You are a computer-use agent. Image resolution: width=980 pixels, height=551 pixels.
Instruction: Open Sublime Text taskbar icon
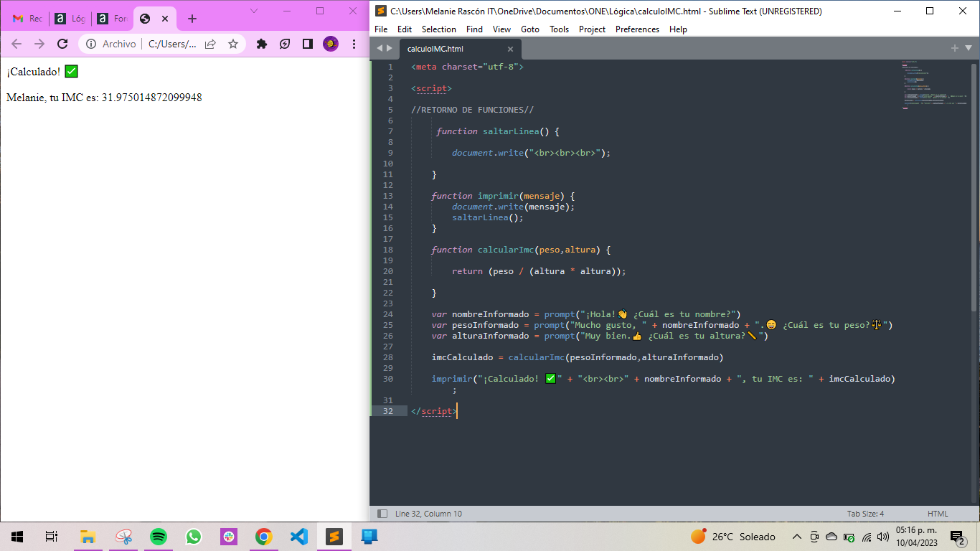point(334,537)
